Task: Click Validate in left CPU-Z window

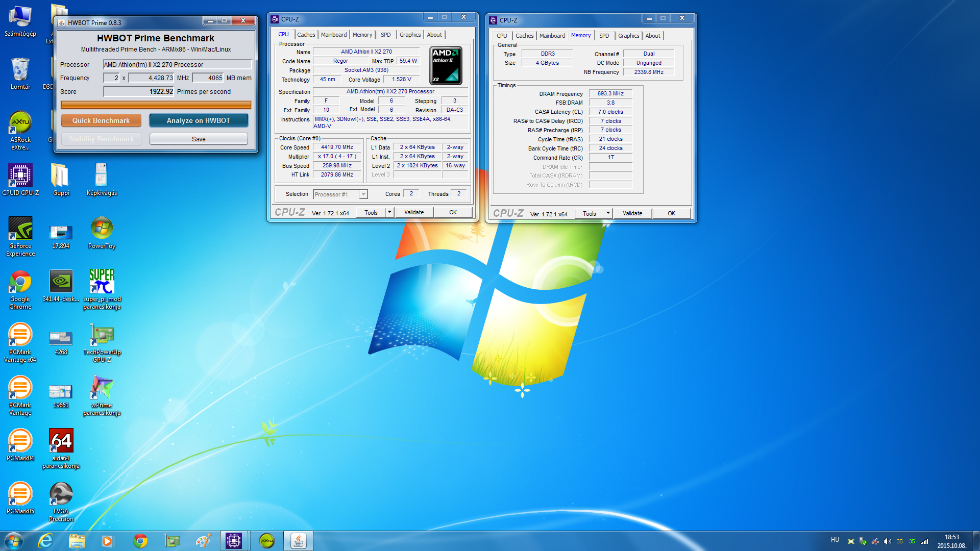Action: click(x=414, y=212)
